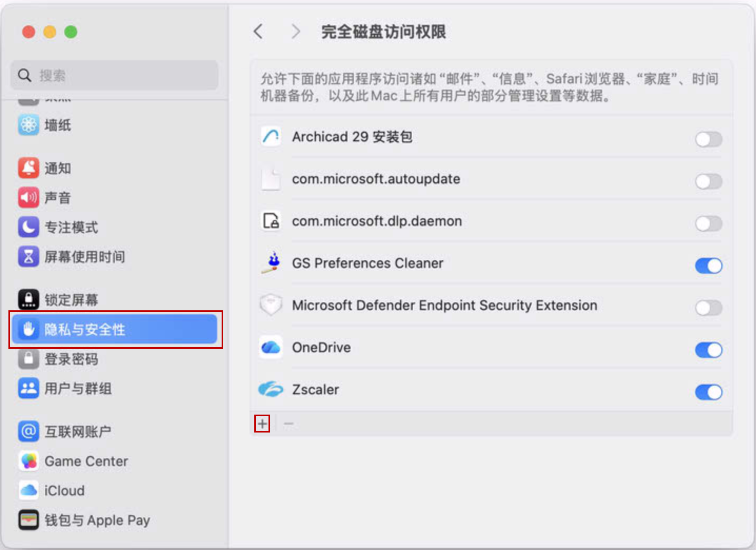The image size is (756, 550).
Task: Click the Archicad 29 app icon
Action: pyautogui.click(x=271, y=136)
